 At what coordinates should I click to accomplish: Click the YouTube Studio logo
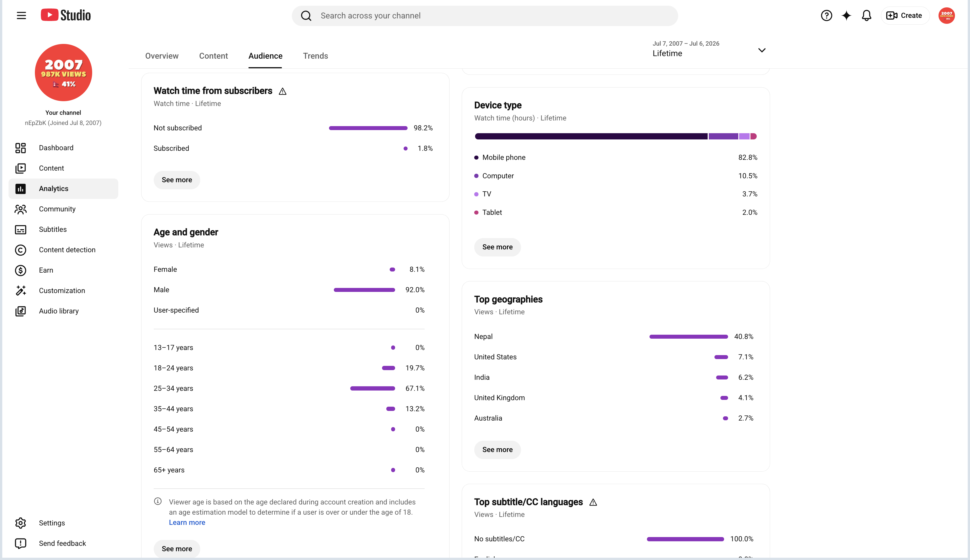point(66,15)
